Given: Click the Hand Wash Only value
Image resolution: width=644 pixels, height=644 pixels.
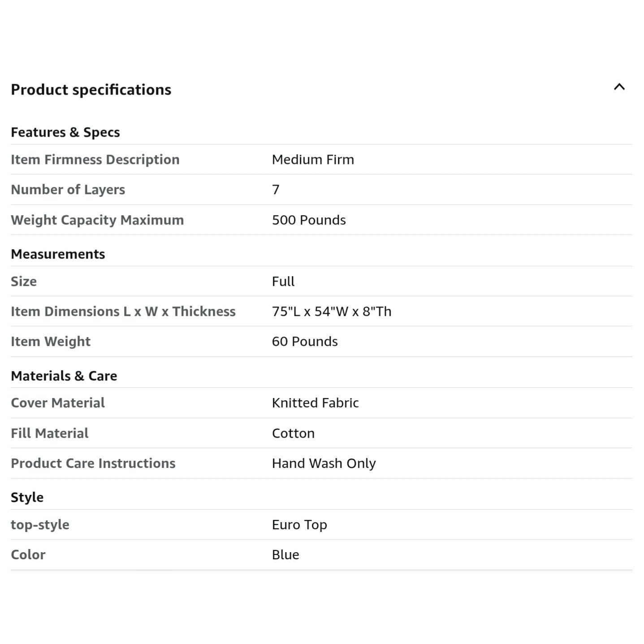Looking at the screenshot, I should (324, 463).
